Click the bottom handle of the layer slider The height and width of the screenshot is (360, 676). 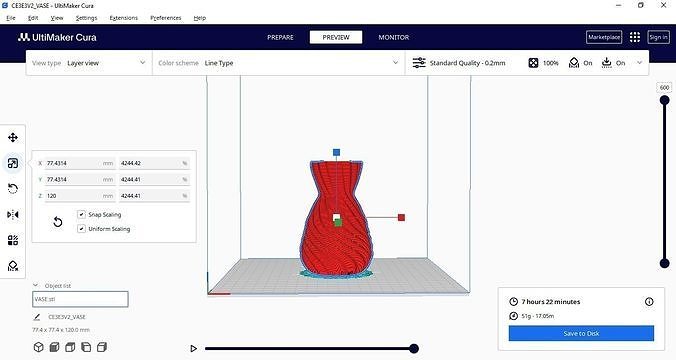click(665, 263)
